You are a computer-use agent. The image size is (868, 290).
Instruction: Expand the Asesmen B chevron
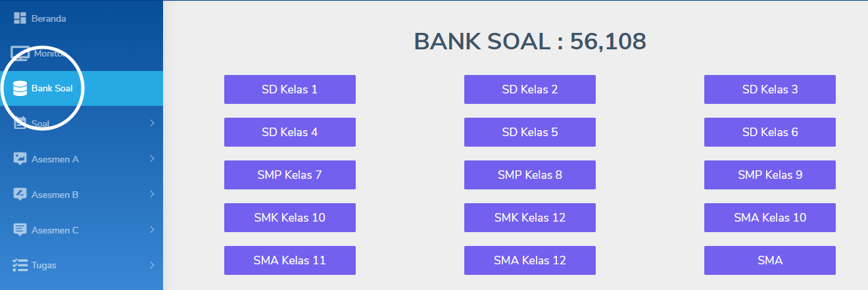[x=152, y=194]
